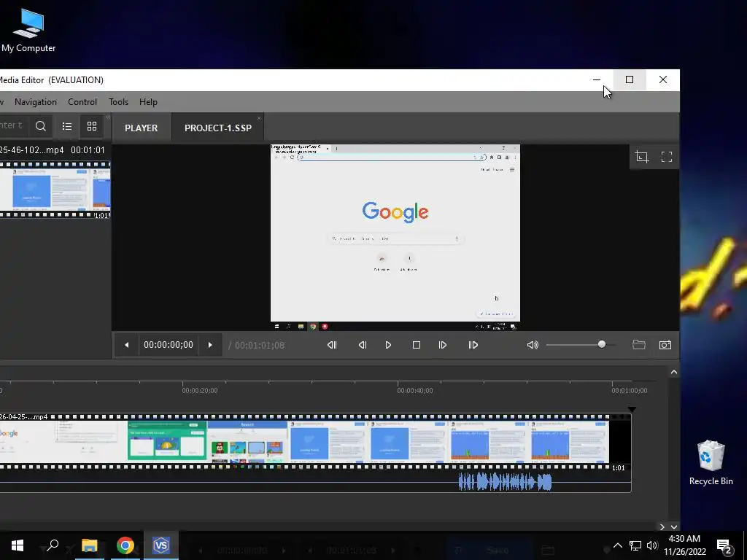Jump to previous marker button
This screenshot has width=747, height=560.
pyautogui.click(x=333, y=345)
